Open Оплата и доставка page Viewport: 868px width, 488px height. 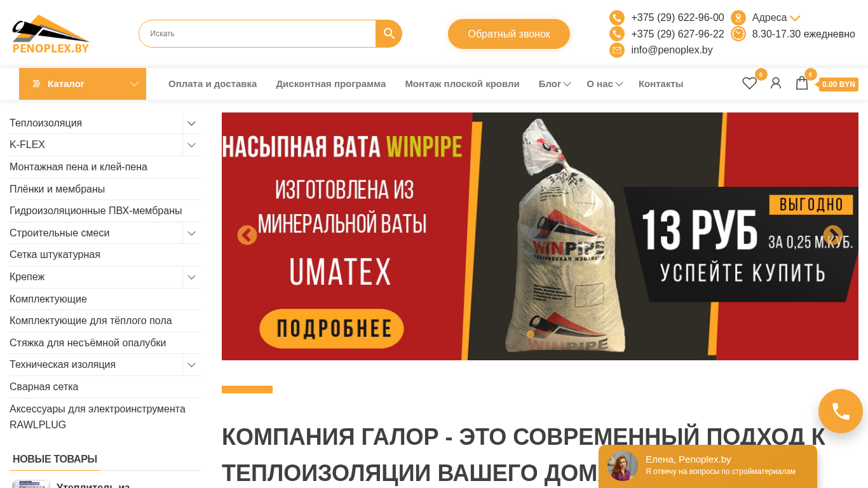(x=212, y=84)
